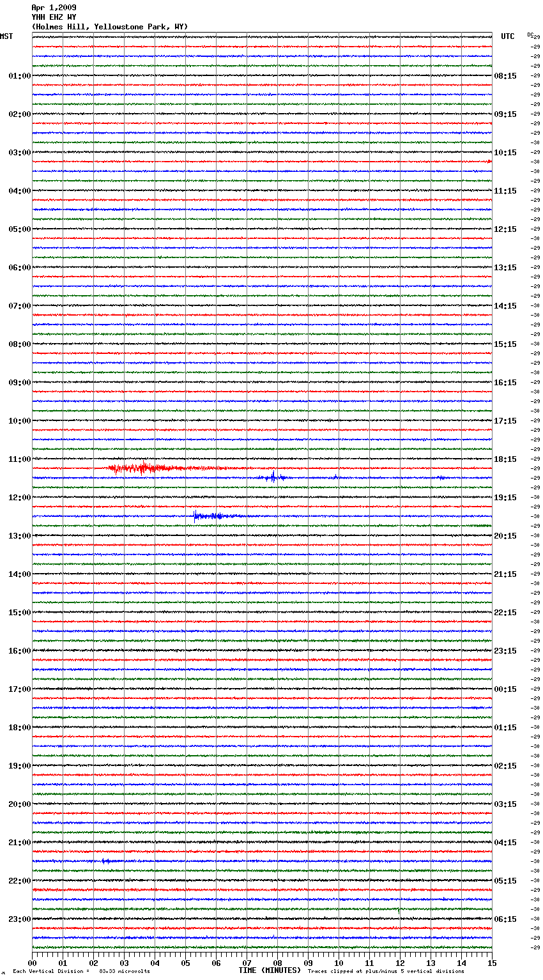543x980 pixels.
Task: Select the 09:00 MST time label
Action: (20, 383)
